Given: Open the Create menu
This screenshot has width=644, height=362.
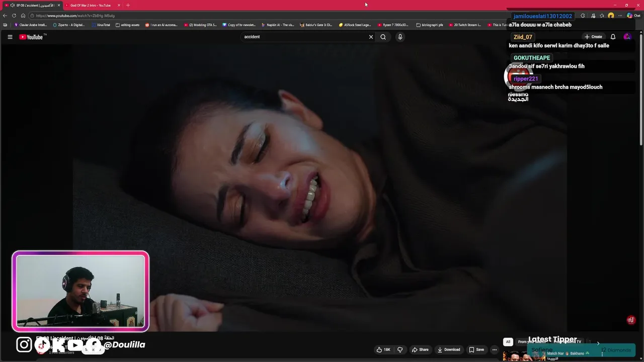Looking at the screenshot, I should click(x=593, y=37).
